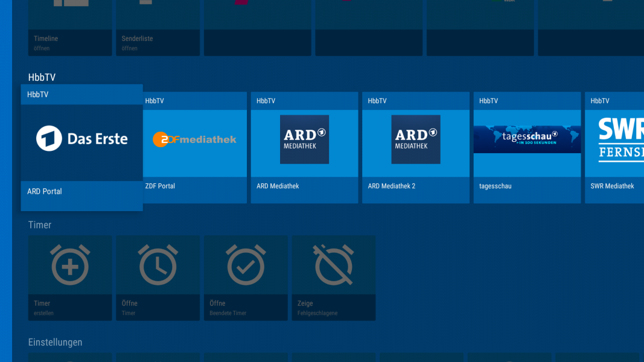Select the first ARD Mediathek logo
Viewport: 644px width, 362px height.
click(x=304, y=139)
